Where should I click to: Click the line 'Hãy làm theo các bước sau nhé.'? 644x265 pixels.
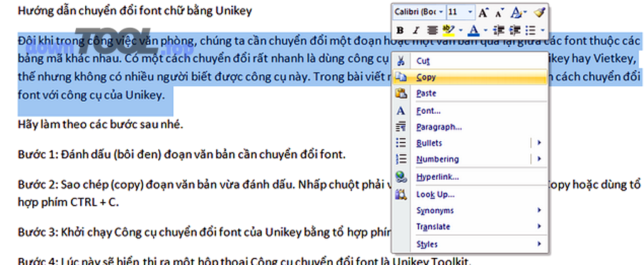click(x=100, y=125)
